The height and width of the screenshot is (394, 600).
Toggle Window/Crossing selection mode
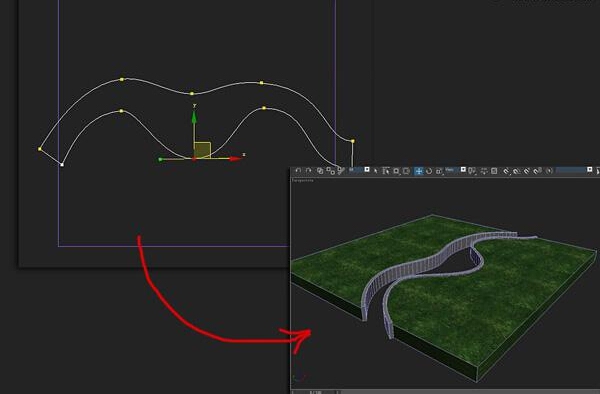[406, 171]
